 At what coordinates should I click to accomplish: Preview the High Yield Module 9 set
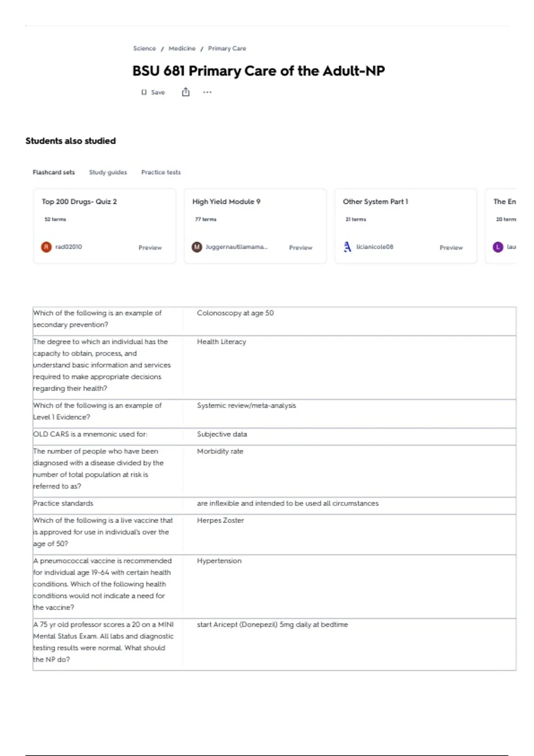pos(301,248)
